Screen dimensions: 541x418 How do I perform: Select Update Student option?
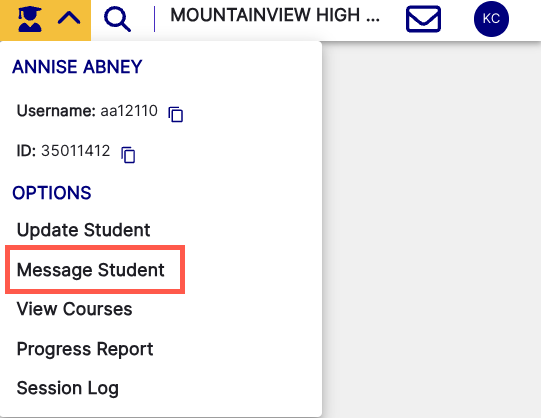[x=83, y=230]
